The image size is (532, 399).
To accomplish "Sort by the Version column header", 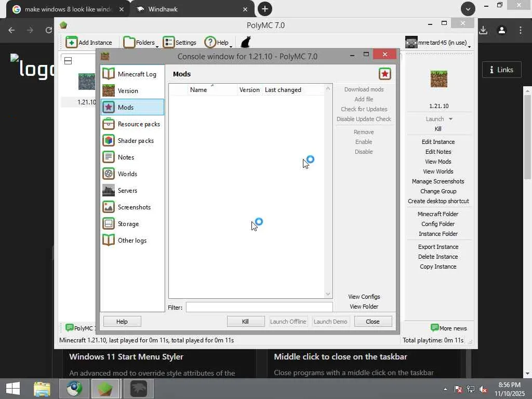I will coord(249,89).
